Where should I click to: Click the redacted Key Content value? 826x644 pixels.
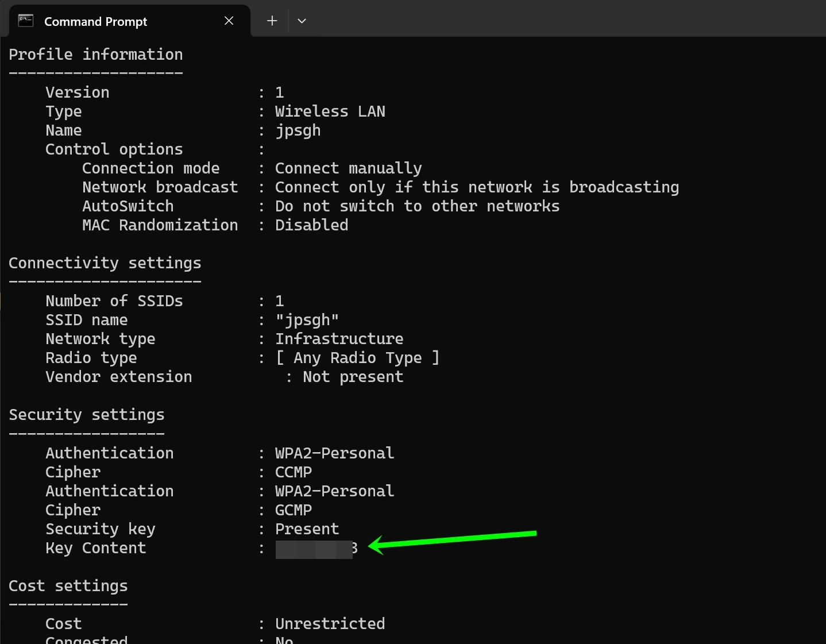pos(314,548)
